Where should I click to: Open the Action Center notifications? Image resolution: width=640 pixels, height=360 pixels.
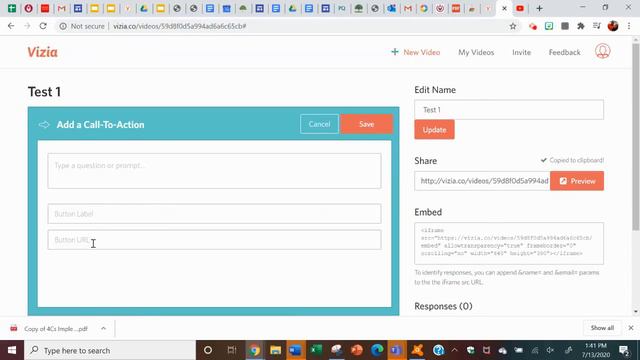click(624, 350)
